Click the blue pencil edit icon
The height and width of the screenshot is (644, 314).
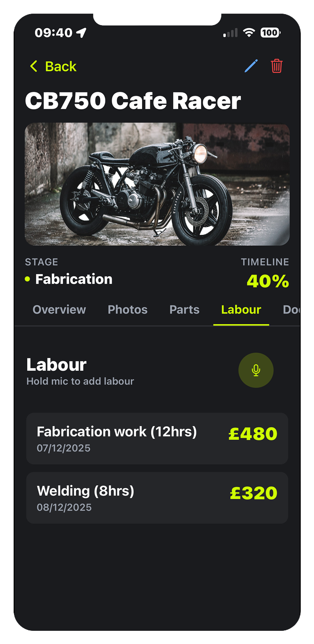(251, 66)
